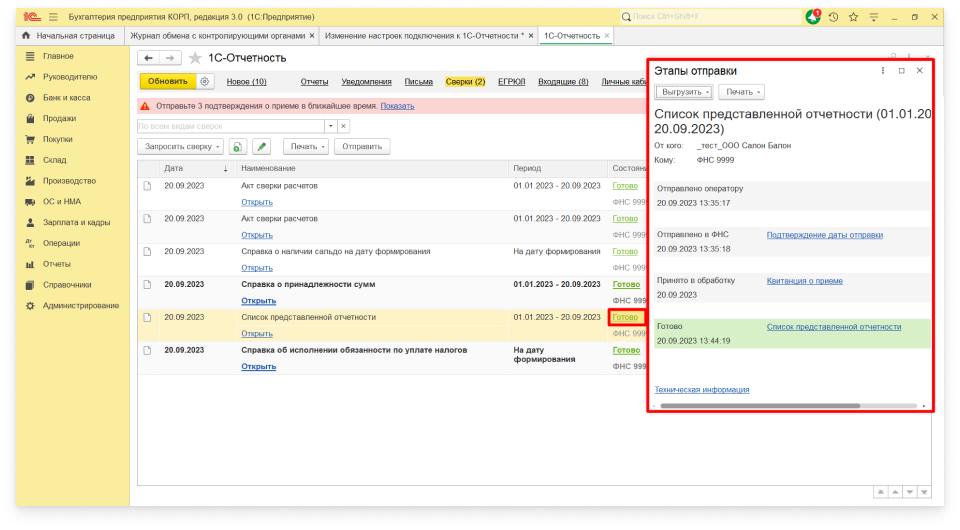Viewport: 960px width, 530px height.
Task: Sort list by Наименование column header
Action: point(372,168)
